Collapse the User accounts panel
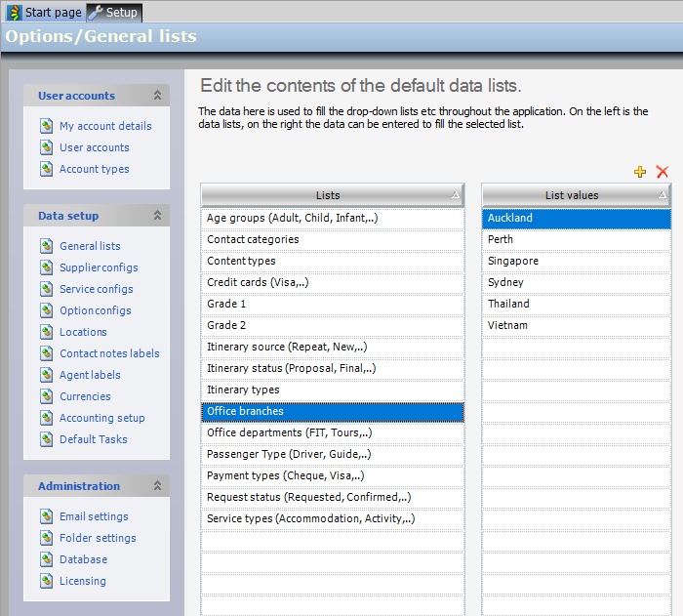The width and height of the screenshot is (683, 616). coord(157,96)
